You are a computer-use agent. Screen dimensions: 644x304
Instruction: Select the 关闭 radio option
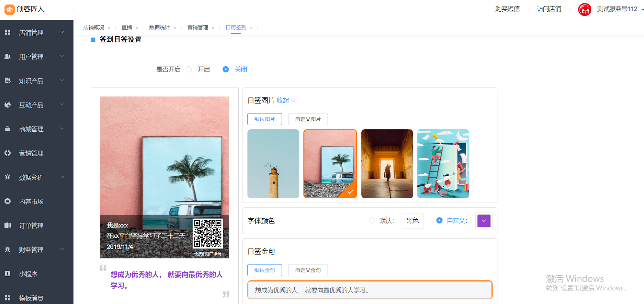(226, 69)
